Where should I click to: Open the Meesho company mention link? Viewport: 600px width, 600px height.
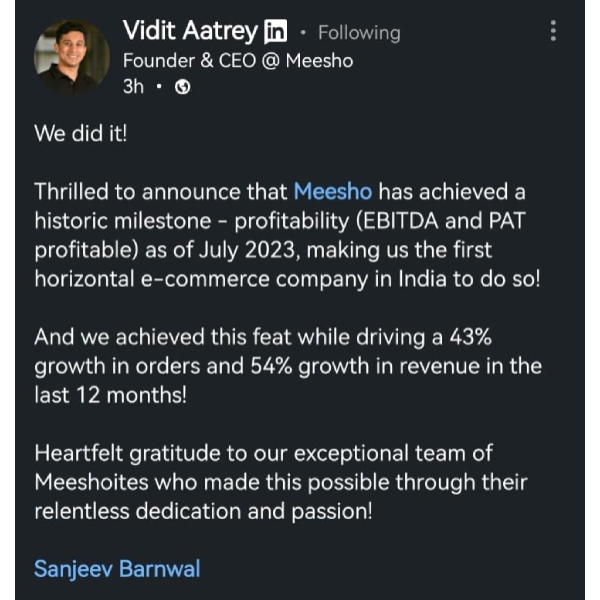tap(333, 192)
